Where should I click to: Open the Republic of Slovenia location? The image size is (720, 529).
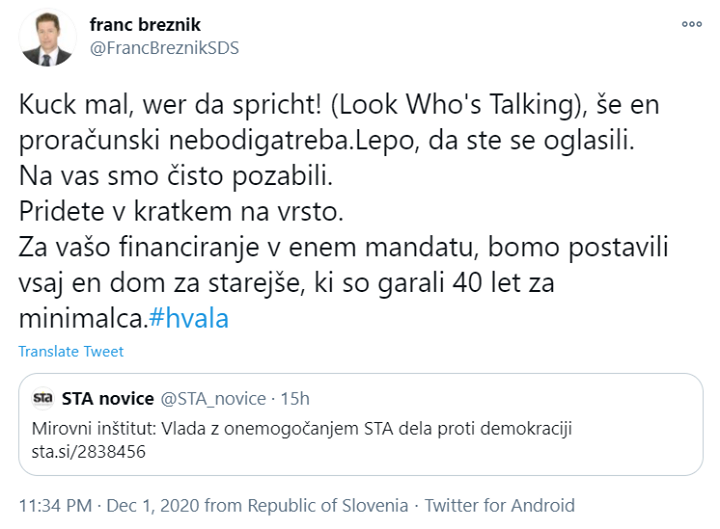point(328,505)
